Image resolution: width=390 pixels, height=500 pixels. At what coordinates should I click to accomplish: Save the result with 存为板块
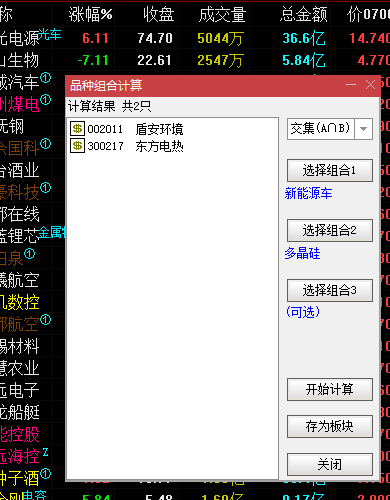[330, 426]
